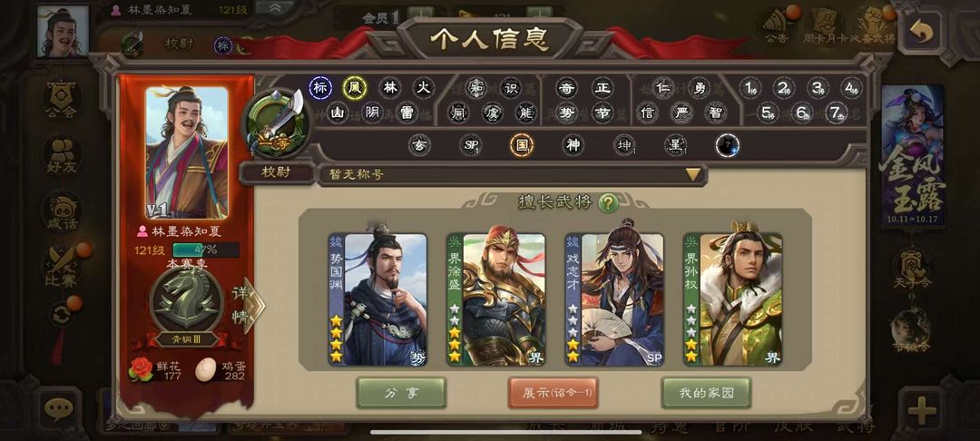Image resolution: width=980 pixels, height=441 pixels.
Task: Open the 暂无称号 title dropdown
Action: coord(512,174)
